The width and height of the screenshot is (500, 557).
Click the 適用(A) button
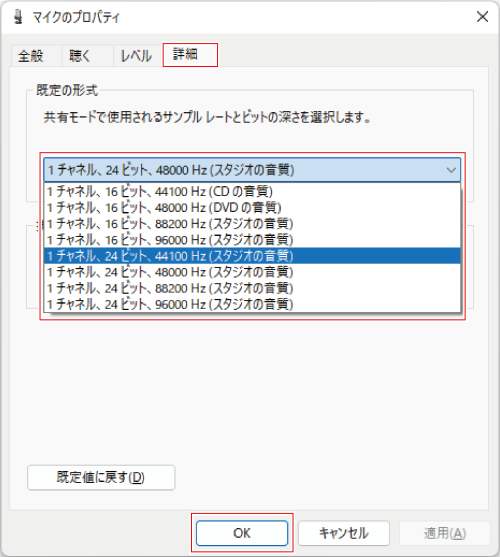click(445, 533)
